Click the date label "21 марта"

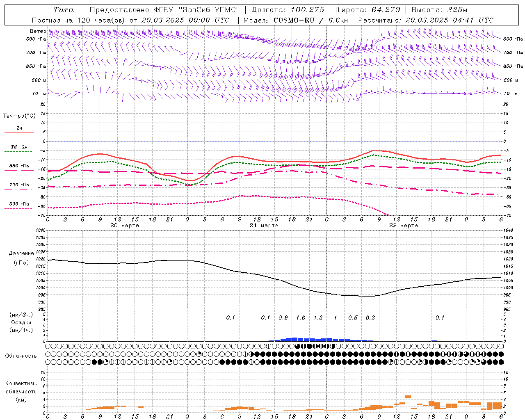pyautogui.click(x=264, y=225)
